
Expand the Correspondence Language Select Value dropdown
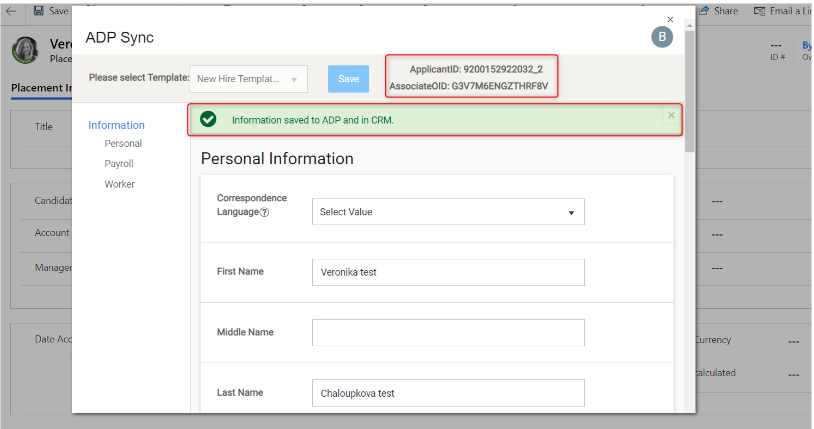pos(448,212)
